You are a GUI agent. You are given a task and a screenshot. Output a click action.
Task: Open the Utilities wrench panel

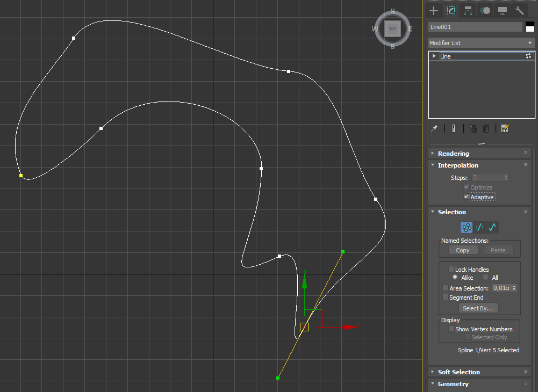(x=520, y=10)
